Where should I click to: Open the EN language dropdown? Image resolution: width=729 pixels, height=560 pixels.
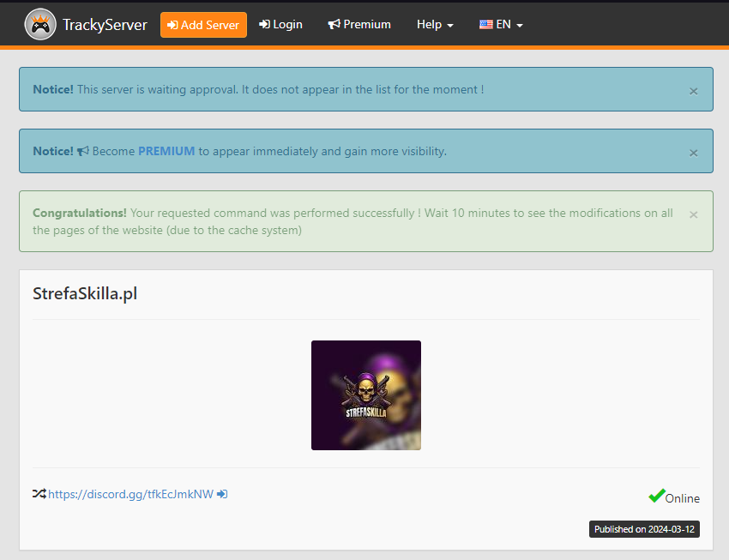(x=501, y=24)
